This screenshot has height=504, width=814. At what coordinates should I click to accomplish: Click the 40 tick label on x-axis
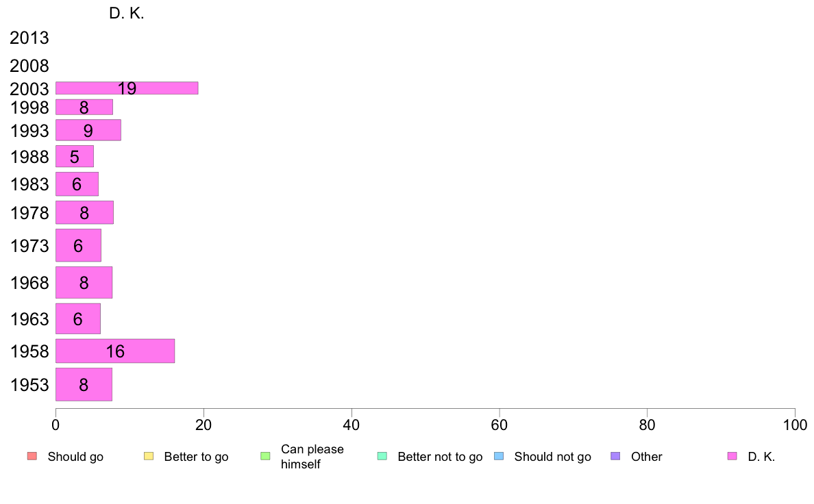pos(351,425)
